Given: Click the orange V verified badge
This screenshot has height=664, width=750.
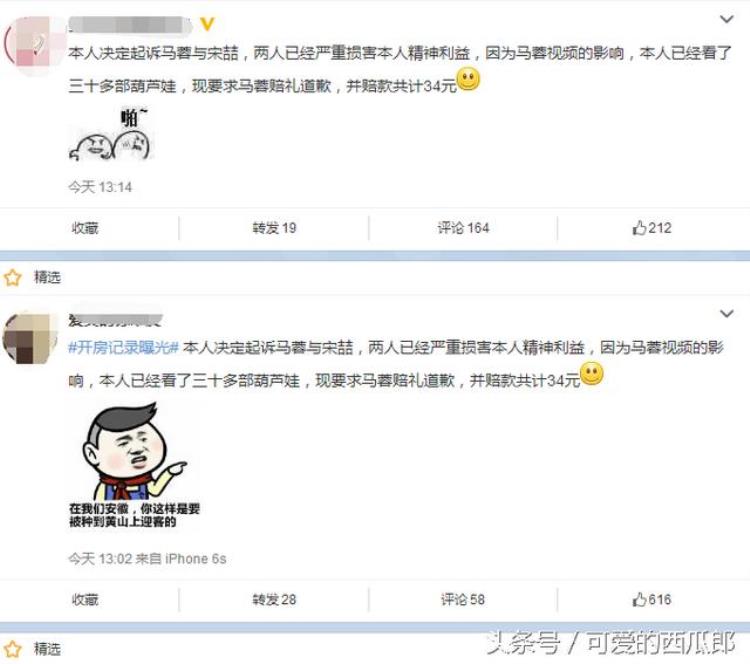Looking at the screenshot, I should coord(207,23).
